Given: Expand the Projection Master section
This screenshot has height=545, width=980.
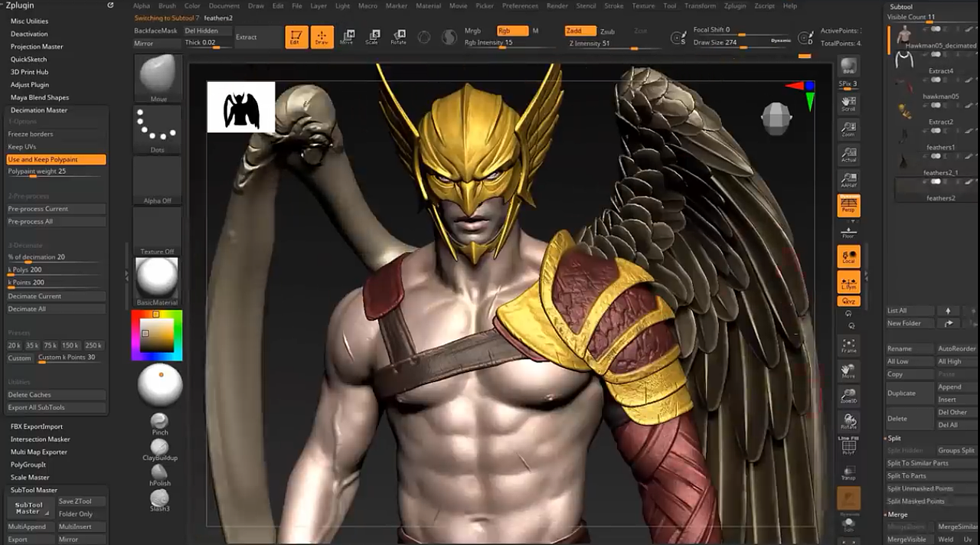Looking at the screenshot, I should coord(37,47).
